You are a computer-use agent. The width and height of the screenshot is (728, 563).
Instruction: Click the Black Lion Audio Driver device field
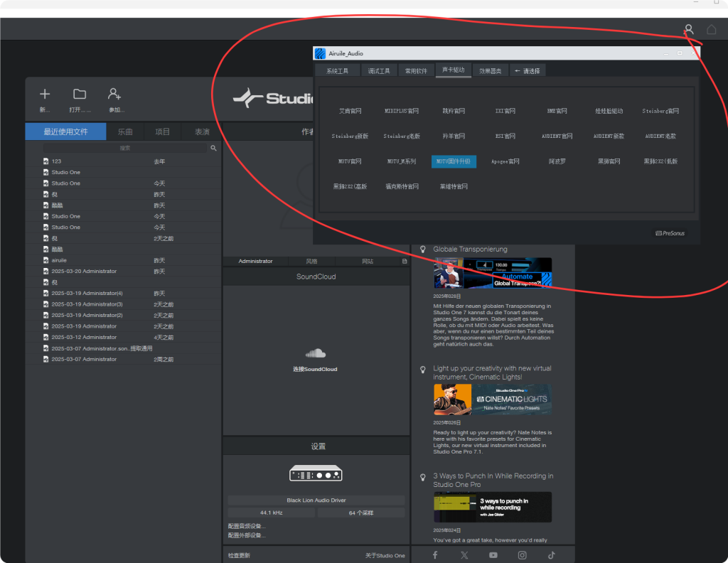[x=316, y=500]
